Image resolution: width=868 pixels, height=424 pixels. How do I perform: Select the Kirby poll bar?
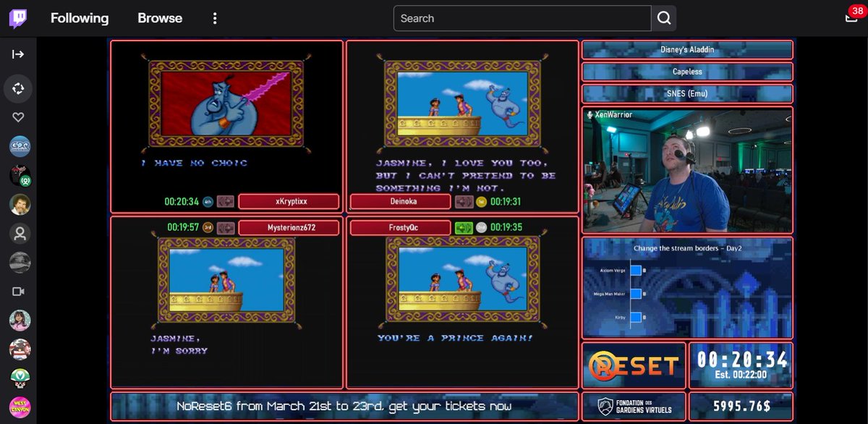636,317
